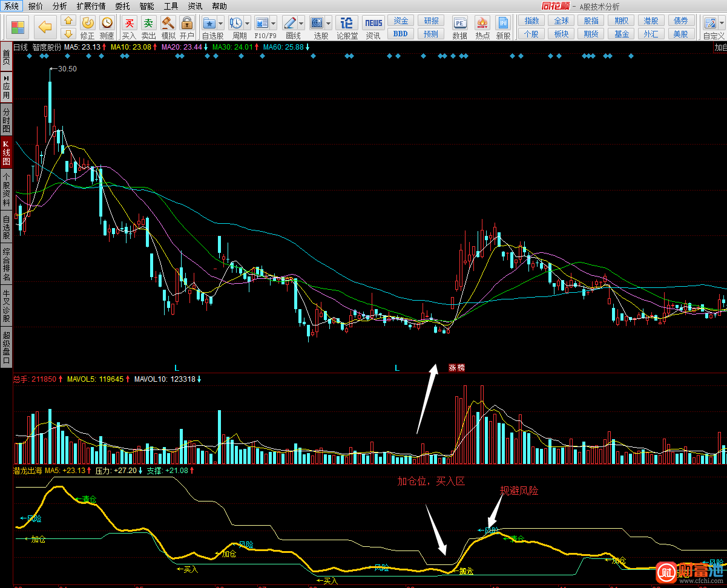This screenshot has height=588, width=727.
Task: Click the 港股 button
Action: point(651,21)
